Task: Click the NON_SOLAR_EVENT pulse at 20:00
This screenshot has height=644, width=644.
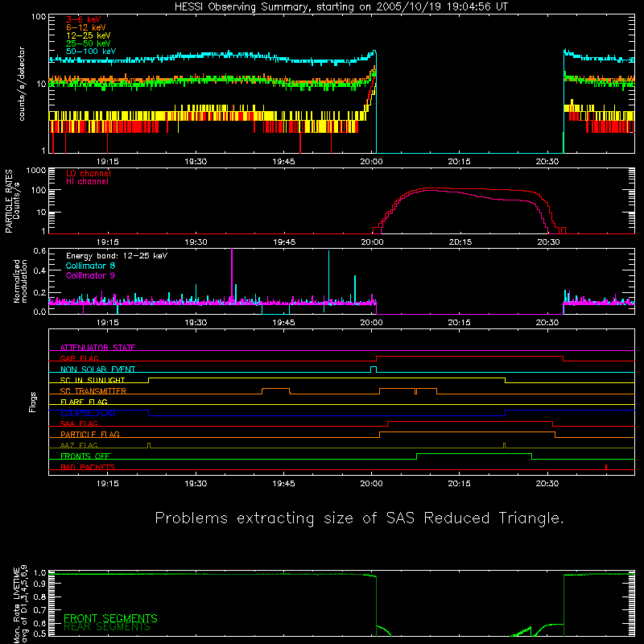Action: coord(374,369)
